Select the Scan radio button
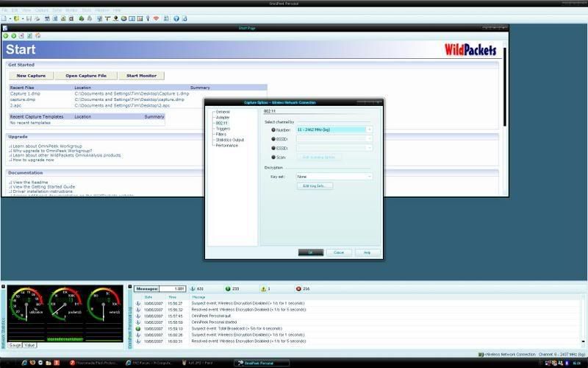 point(274,157)
